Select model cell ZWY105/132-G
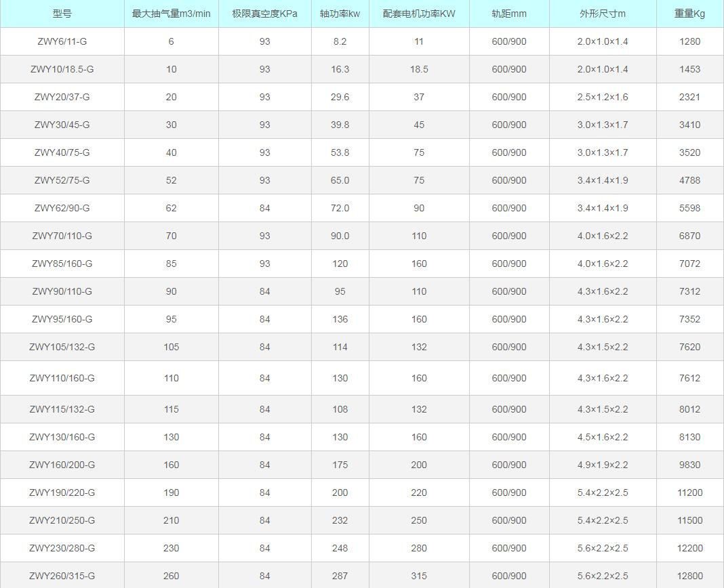Viewport: 724px width, 588px height. 62,347
